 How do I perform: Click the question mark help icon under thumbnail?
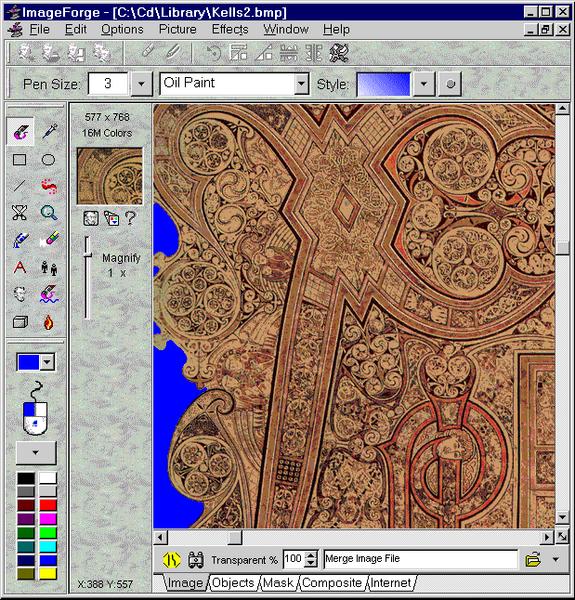[130, 218]
